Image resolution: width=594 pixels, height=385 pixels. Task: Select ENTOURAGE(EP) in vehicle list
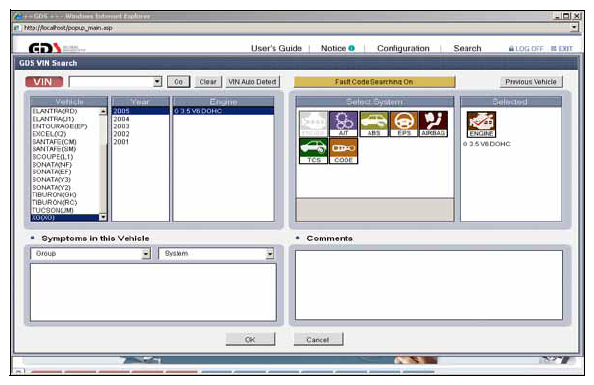tap(59, 126)
